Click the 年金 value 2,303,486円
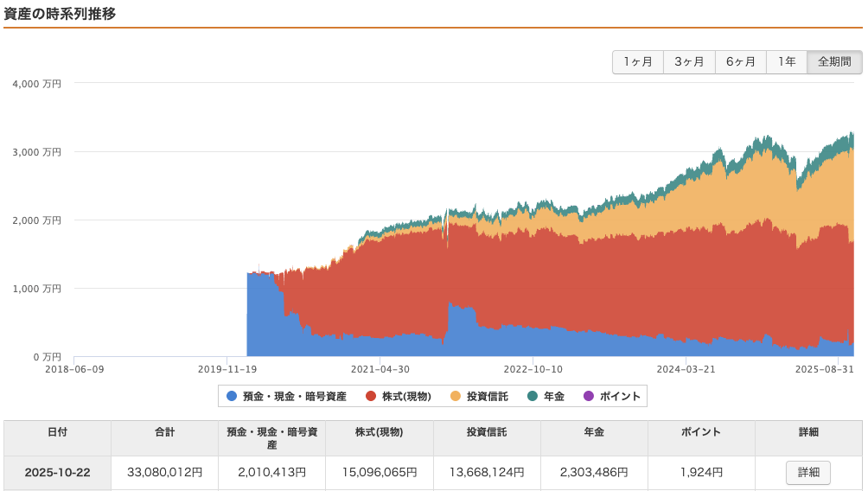This screenshot has width=868, height=491. coord(594,473)
